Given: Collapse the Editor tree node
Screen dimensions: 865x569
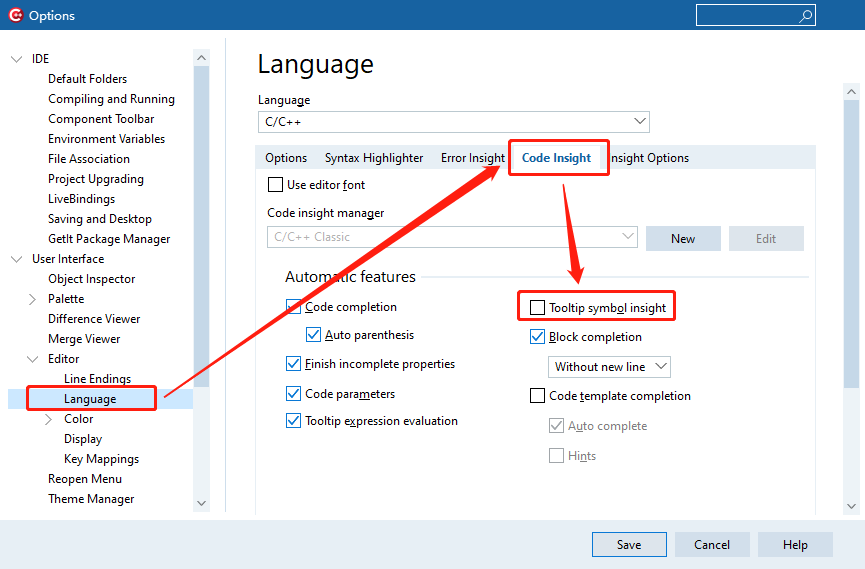Looking at the screenshot, I should [x=33, y=359].
